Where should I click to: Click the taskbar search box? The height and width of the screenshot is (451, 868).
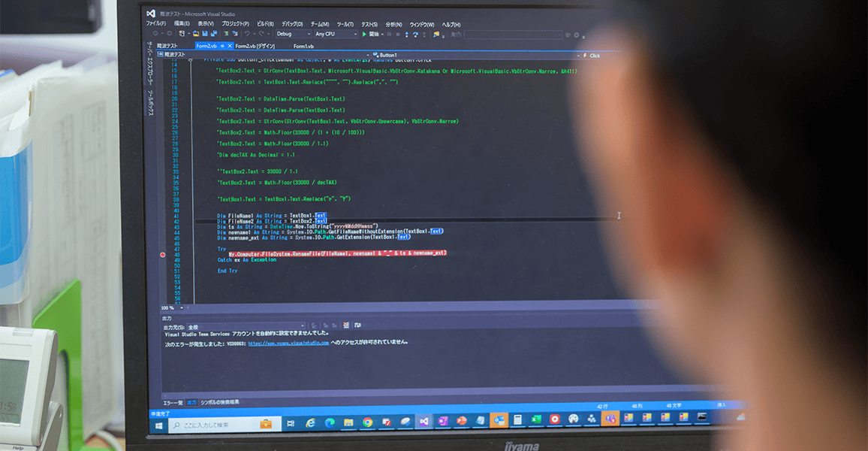click(225, 425)
